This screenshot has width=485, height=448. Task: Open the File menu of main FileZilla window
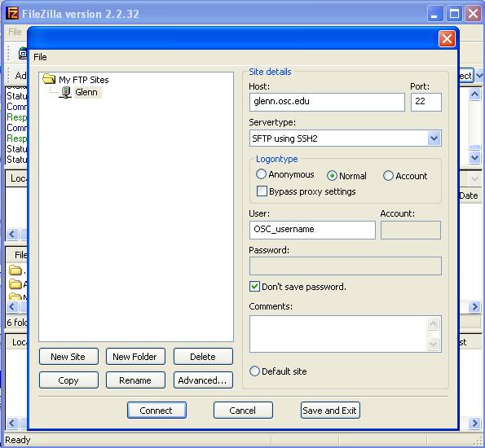[15, 32]
